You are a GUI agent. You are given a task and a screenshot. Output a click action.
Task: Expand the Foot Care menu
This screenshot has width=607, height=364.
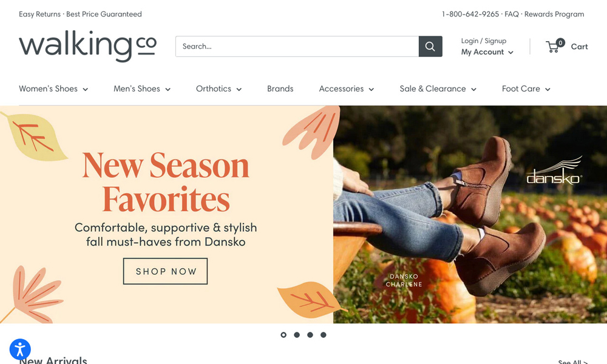point(526,89)
